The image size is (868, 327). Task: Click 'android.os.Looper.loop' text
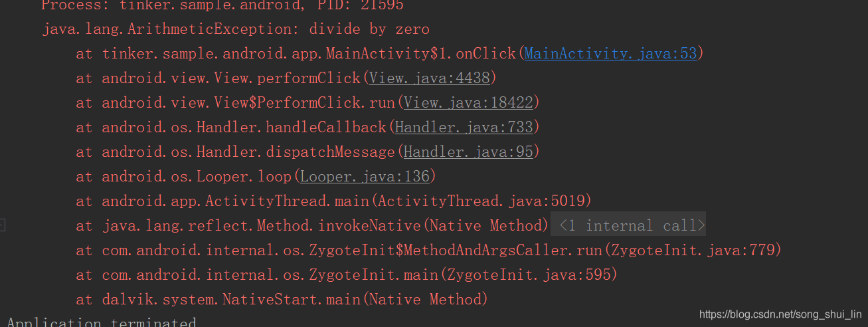[197, 177]
